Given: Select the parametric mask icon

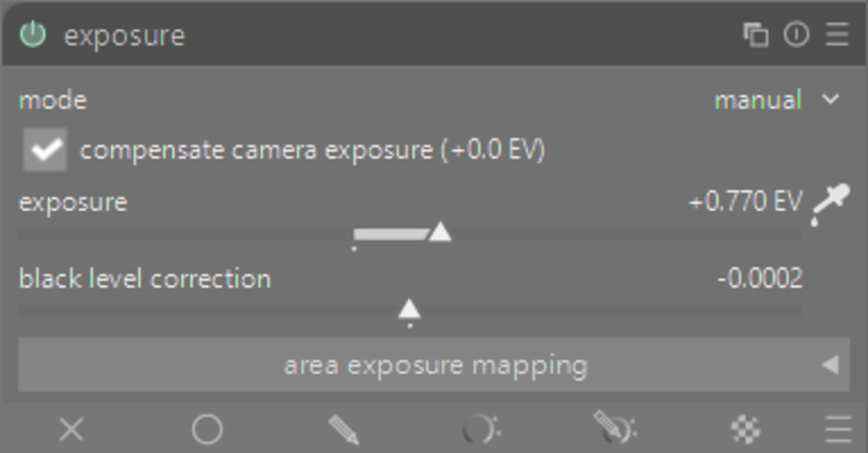Looking at the screenshot, I should [x=480, y=429].
